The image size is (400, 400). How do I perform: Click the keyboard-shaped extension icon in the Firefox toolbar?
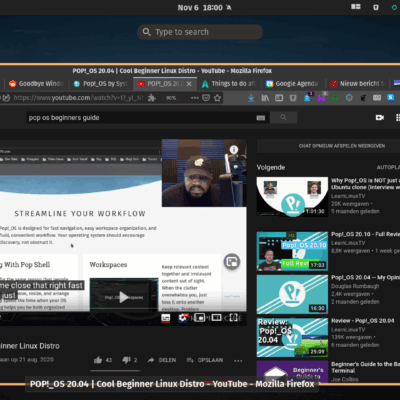[x=377, y=98]
